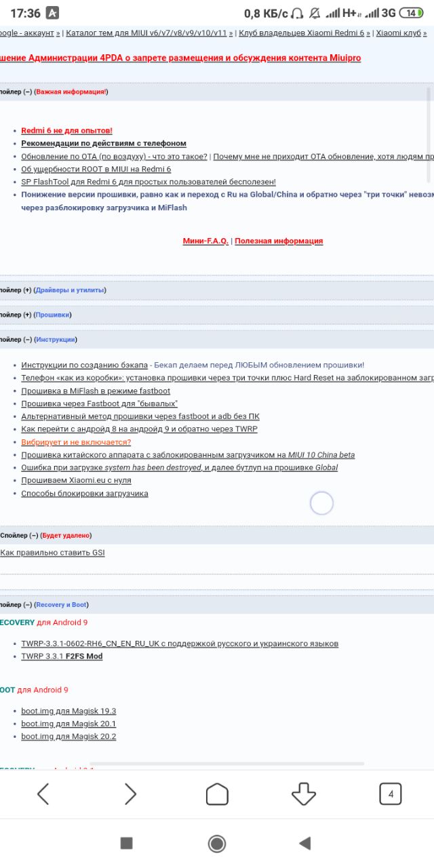This screenshot has width=434, height=868.
Task: Open TWRP 3.3.1 F2FS Mod link
Action: (62, 656)
